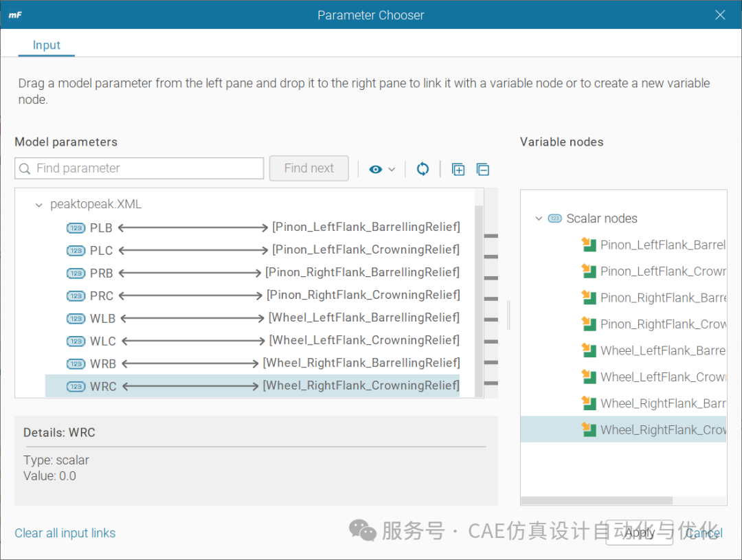This screenshot has width=742, height=560.
Task: Select the Pinon_RightFlank_Crow variable node text
Action: point(663,324)
